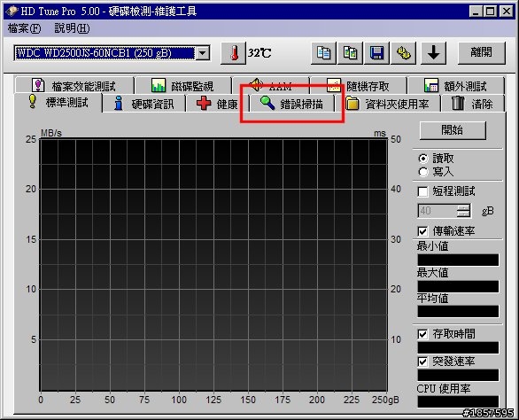This screenshot has height=420, width=519.
Task: Save results using the floppy disk icon
Action: tap(376, 53)
